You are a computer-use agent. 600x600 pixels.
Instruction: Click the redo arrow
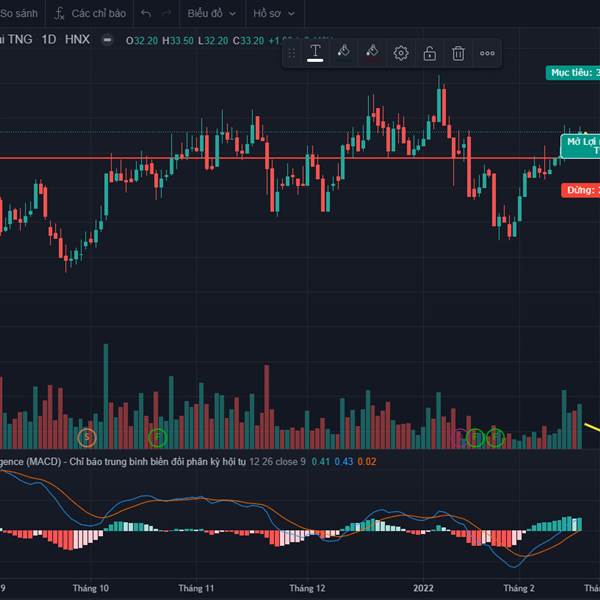point(166,13)
